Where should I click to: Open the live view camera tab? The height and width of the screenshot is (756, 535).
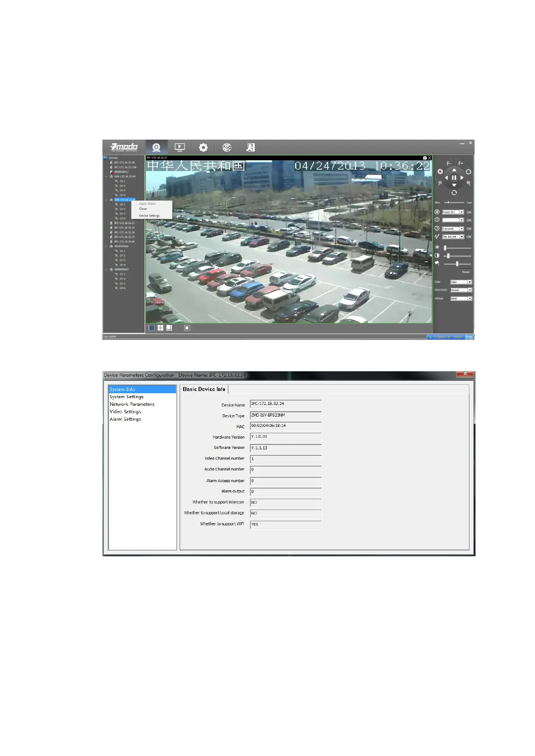coord(156,147)
